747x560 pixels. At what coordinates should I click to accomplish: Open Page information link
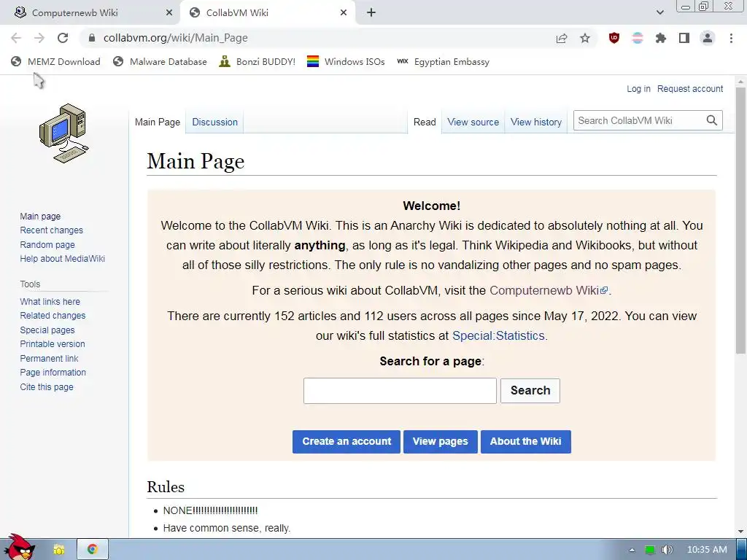click(x=53, y=373)
